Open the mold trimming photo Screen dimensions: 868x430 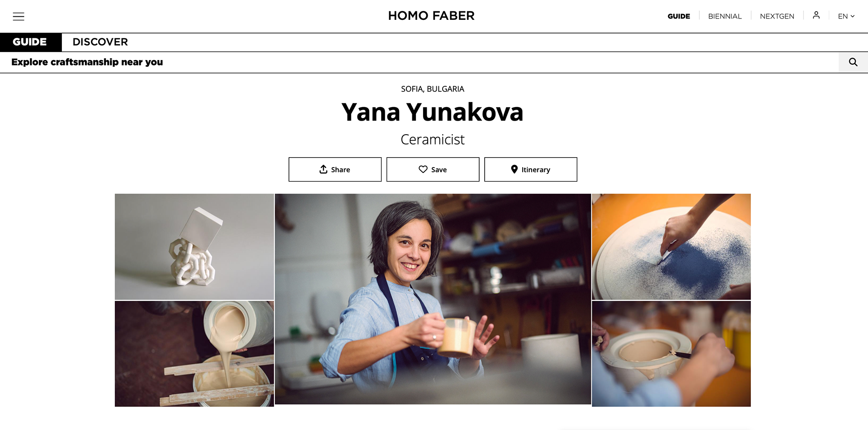click(x=671, y=354)
